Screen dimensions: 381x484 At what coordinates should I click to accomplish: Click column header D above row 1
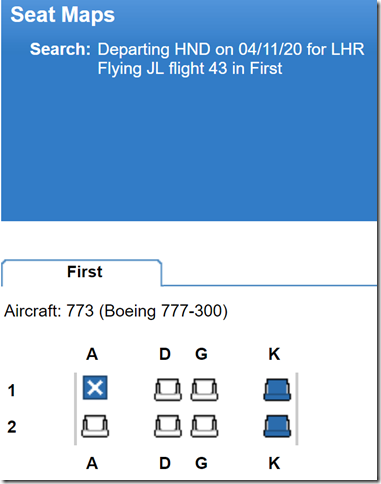tap(165, 354)
